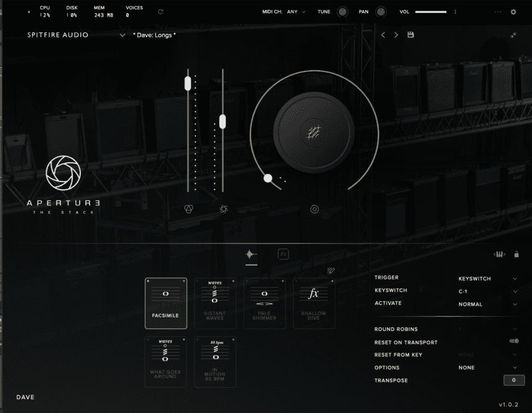This screenshot has width=532, height=413.
Task: Click the preset name Dave: Longs
Action: click(154, 35)
